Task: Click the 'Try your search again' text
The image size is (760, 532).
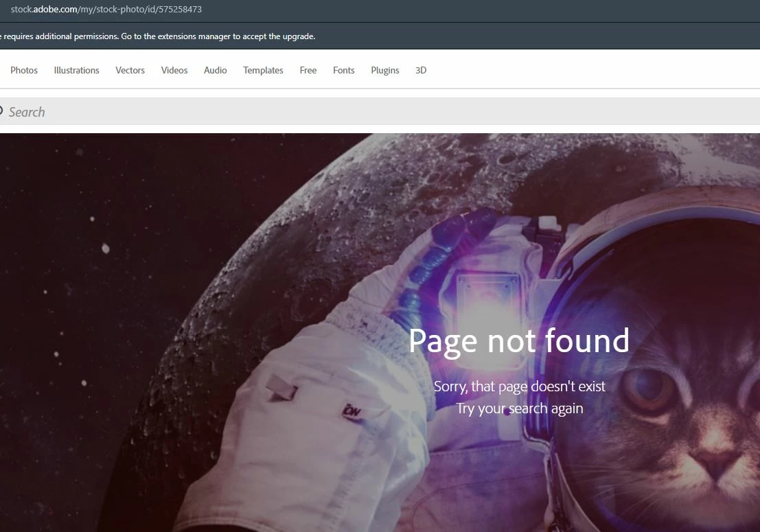Action: 519,408
